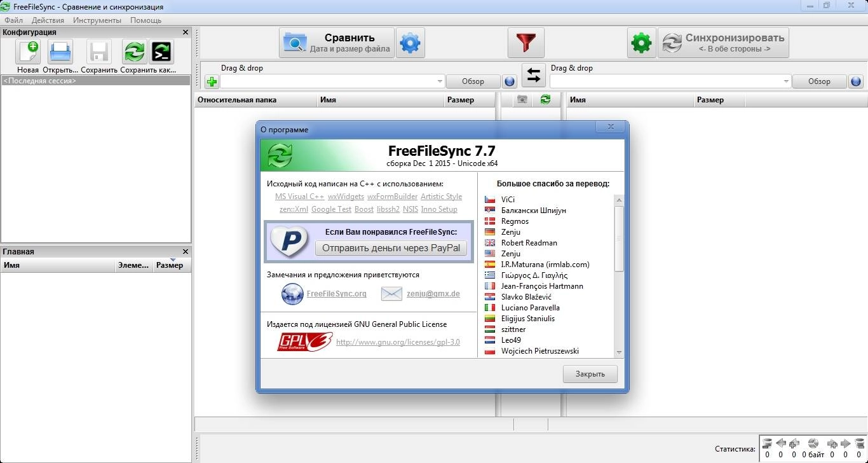
Task: Click the envelope email icon
Action: [391, 294]
